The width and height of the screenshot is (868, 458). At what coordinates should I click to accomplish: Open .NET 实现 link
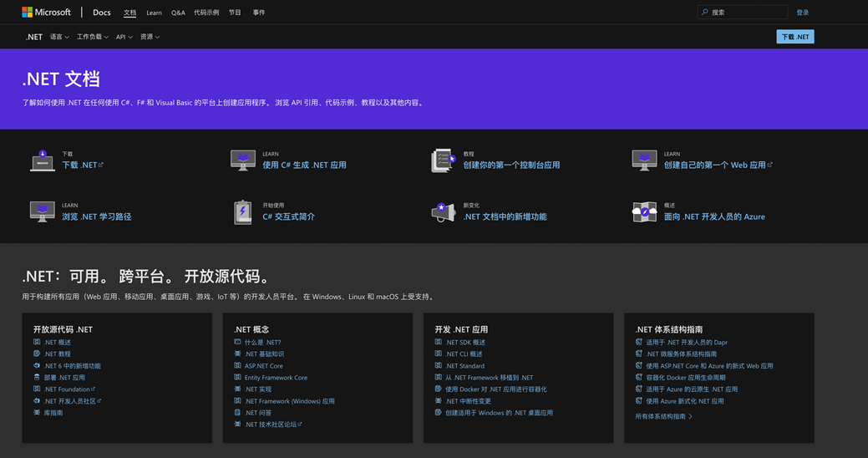[258, 389]
